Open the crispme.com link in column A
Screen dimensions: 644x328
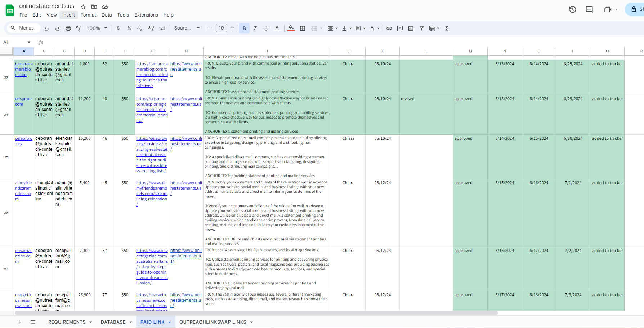23,101
